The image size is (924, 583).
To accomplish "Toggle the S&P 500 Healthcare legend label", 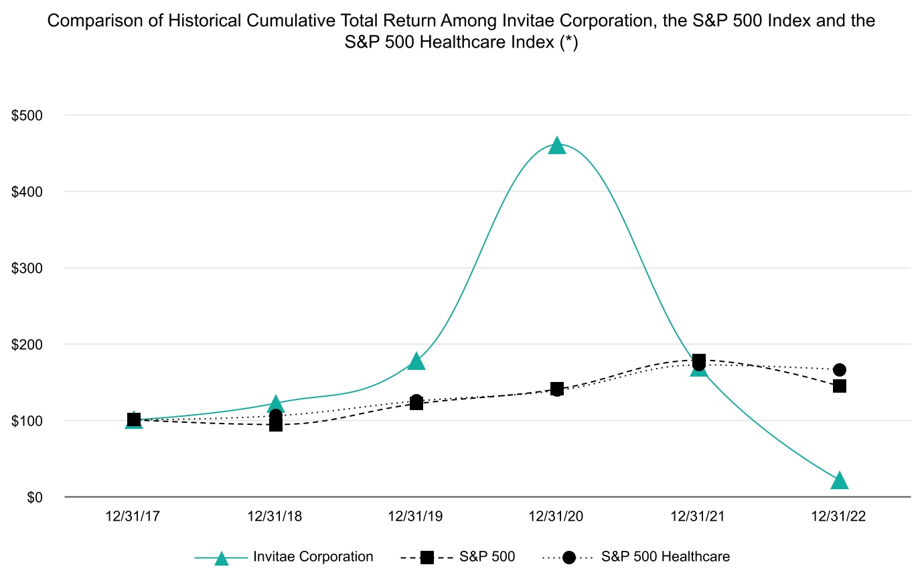I will (665, 557).
